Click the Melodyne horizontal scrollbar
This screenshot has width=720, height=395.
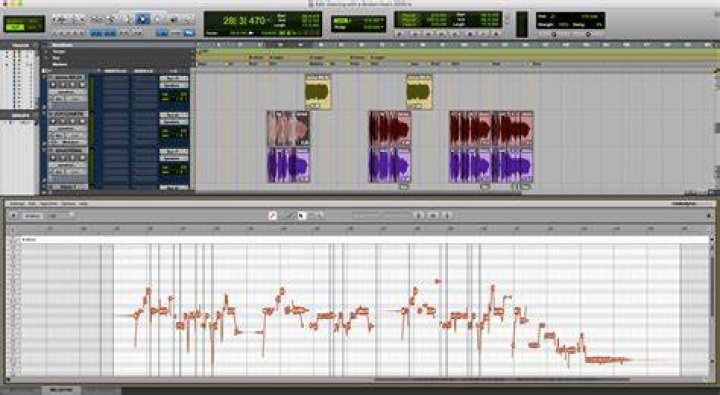coord(501,380)
